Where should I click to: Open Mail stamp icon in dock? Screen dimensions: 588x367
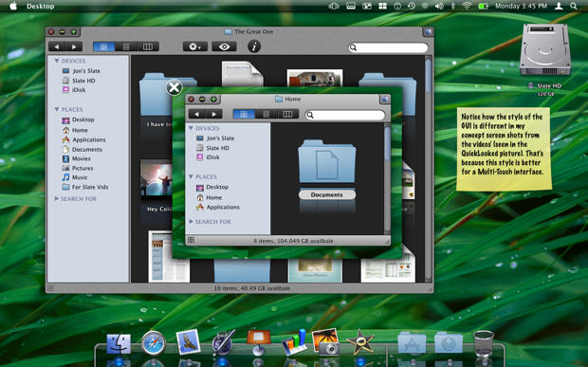tap(188, 342)
